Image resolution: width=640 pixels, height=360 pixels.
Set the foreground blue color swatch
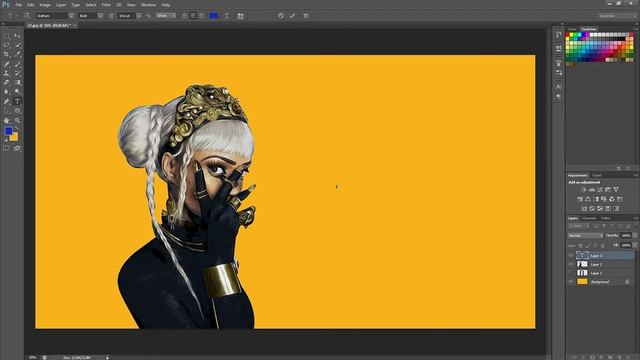[x=8, y=131]
